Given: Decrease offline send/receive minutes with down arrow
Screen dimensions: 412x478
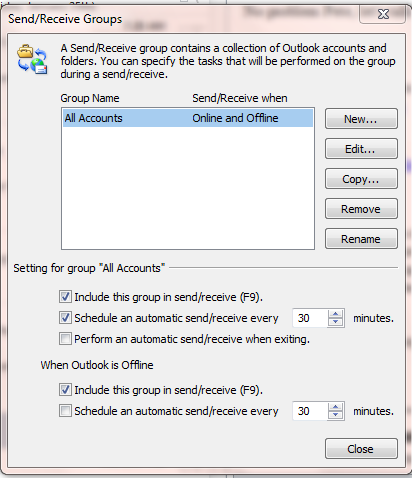Looking at the screenshot, I should pos(335,415).
